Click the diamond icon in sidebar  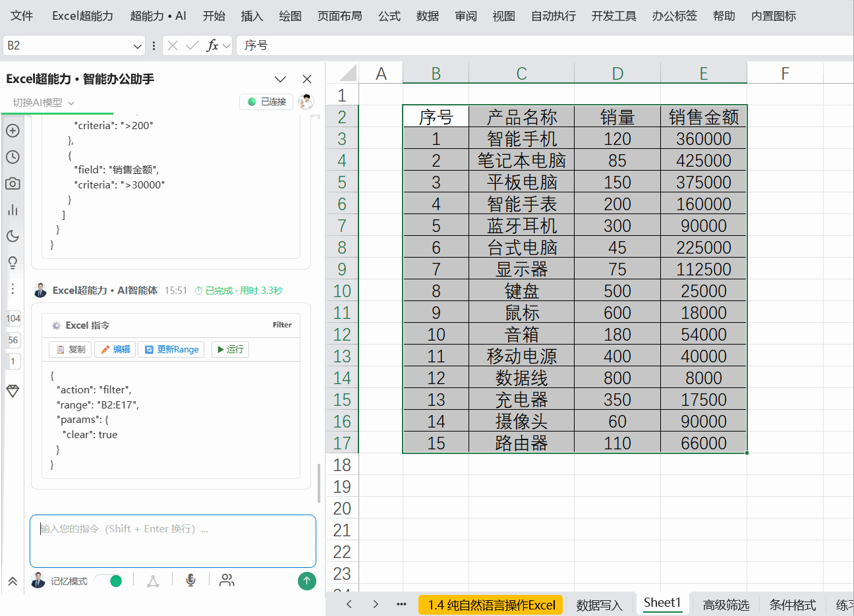13,391
